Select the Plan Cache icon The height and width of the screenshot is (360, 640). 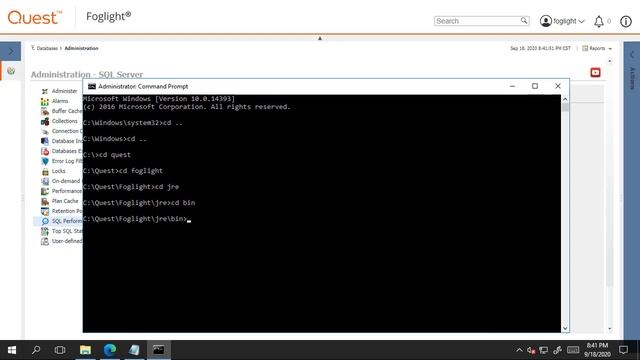(45, 201)
